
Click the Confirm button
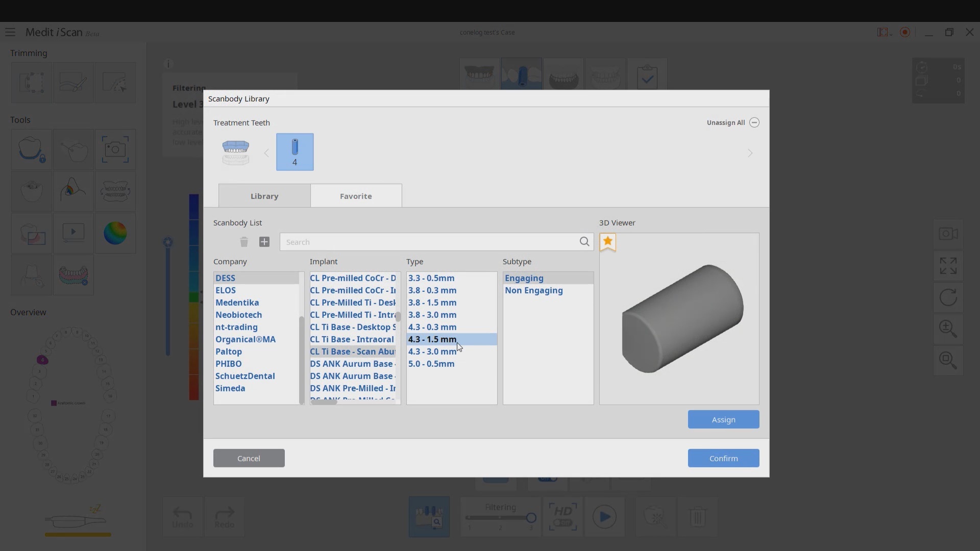pyautogui.click(x=723, y=458)
